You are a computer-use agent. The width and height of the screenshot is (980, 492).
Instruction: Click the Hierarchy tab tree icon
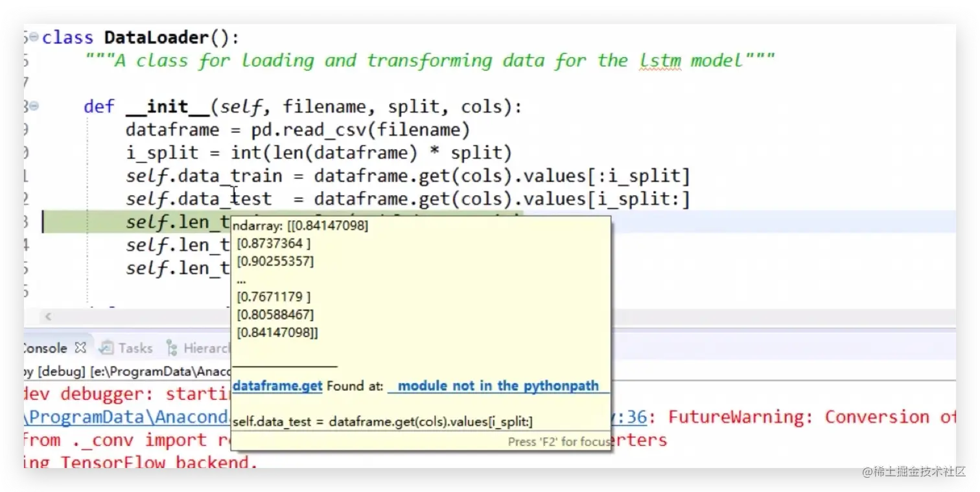click(x=172, y=348)
